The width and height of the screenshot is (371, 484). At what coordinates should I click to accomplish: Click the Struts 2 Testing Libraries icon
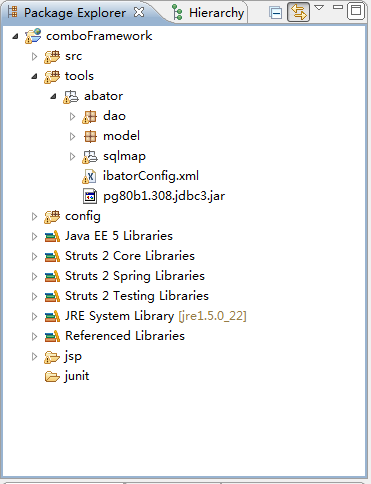(x=52, y=296)
